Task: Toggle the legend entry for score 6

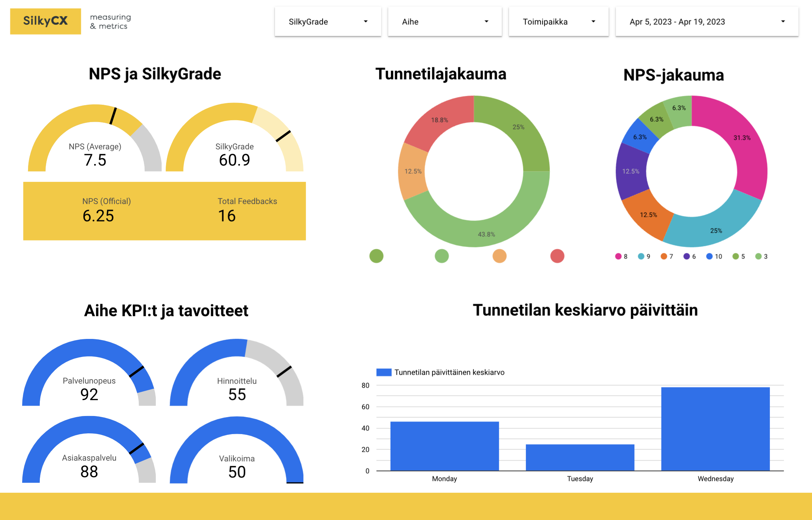Action: click(x=689, y=256)
